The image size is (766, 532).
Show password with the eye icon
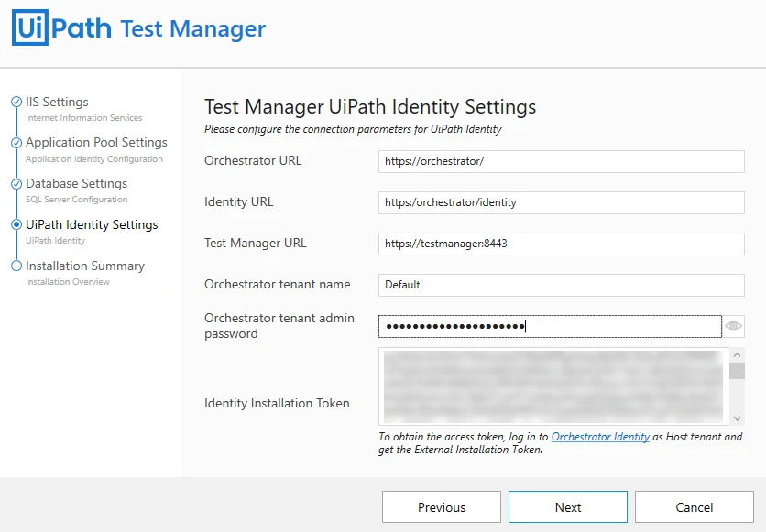coord(733,326)
